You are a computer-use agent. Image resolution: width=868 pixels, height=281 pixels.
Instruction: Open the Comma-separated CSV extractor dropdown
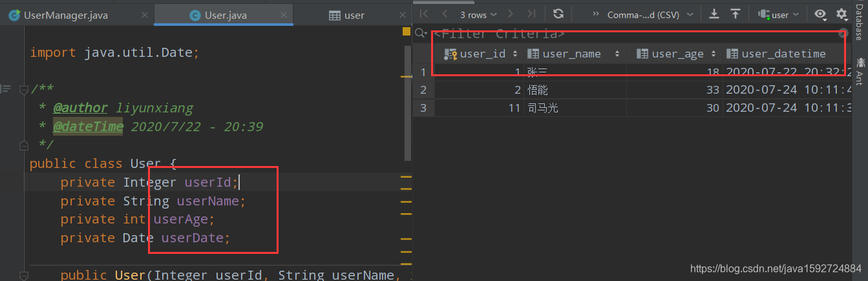coord(651,14)
